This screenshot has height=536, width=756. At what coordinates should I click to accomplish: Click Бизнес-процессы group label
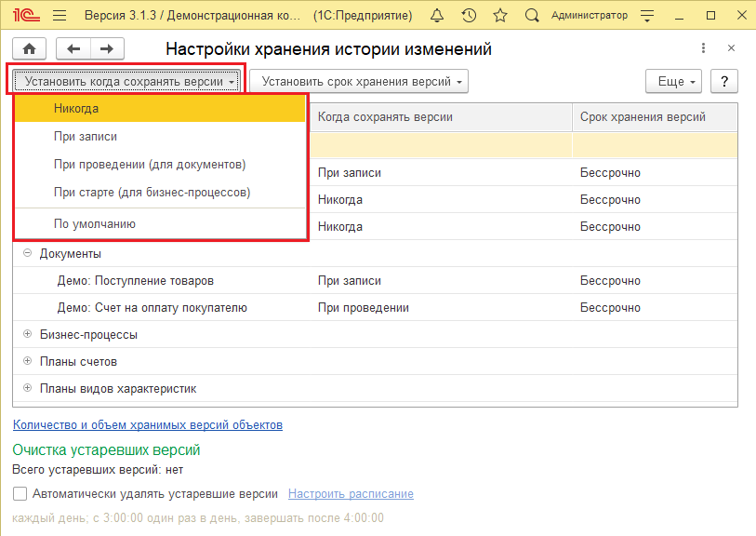[88, 335]
